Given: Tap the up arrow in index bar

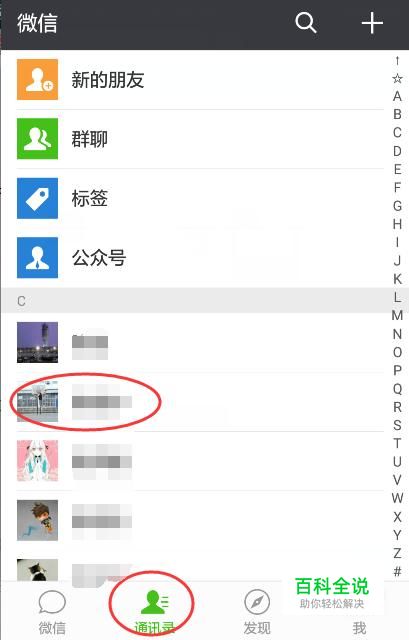Looking at the screenshot, I should tap(397, 60).
